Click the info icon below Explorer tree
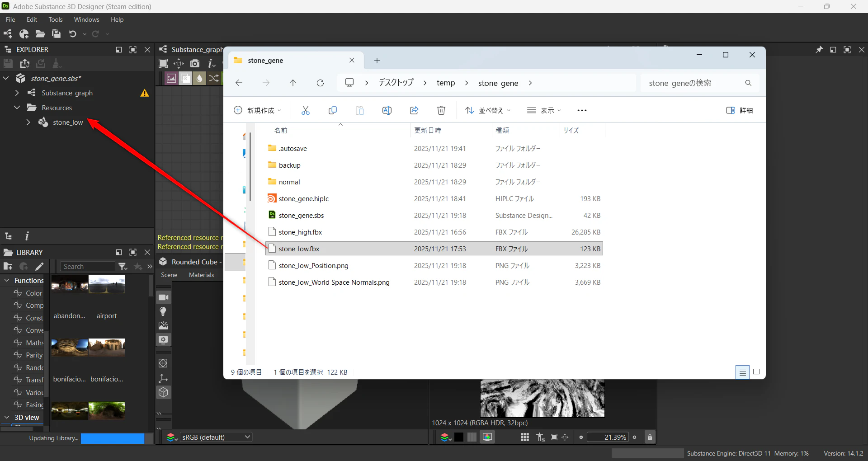This screenshot has height=461, width=868. coord(27,236)
